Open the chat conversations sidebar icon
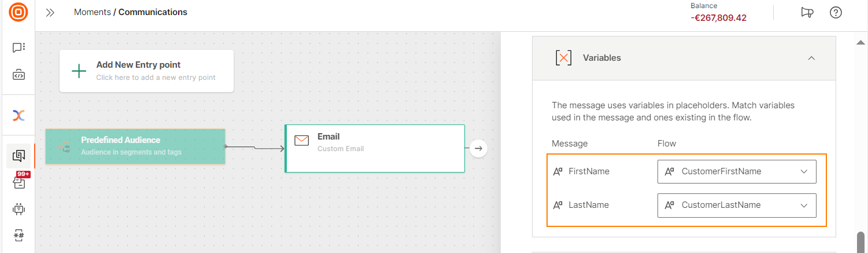The image size is (868, 253). pyautogui.click(x=19, y=47)
